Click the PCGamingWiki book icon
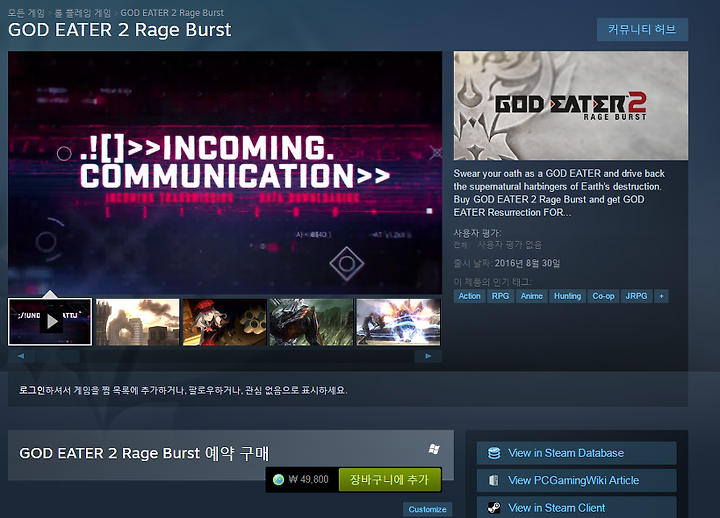 pyautogui.click(x=494, y=480)
